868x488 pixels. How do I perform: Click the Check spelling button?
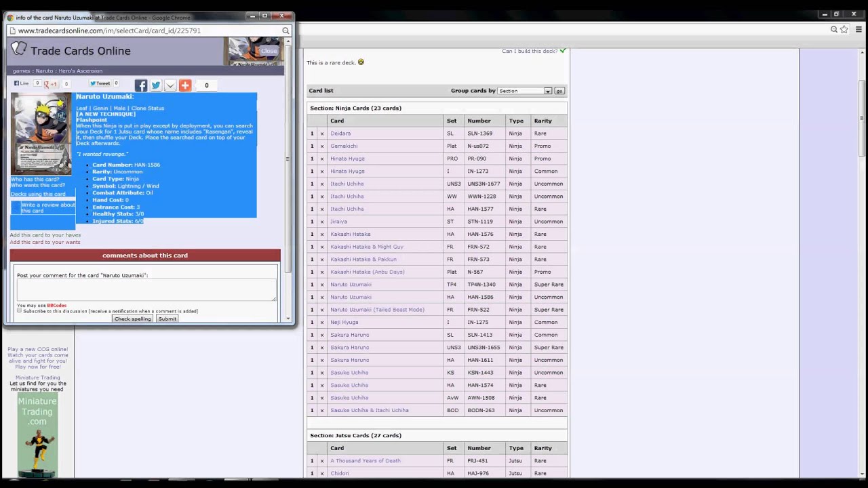[x=132, y=319]
